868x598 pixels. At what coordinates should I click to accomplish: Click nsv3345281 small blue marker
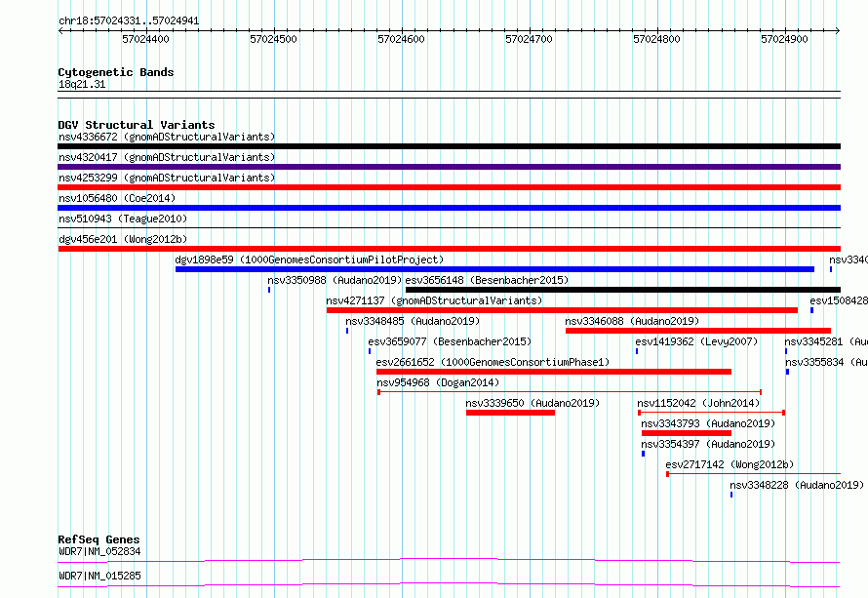786,351
